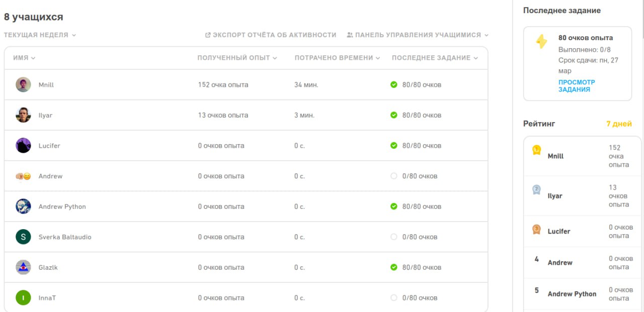The height and width of the screenshot is (312, 644).
Task: Expand ПАНЕЛЬ УПРАВЛЕНИЯ УЧАЩИМИСЯ dropdown
Action: (418, 35)
